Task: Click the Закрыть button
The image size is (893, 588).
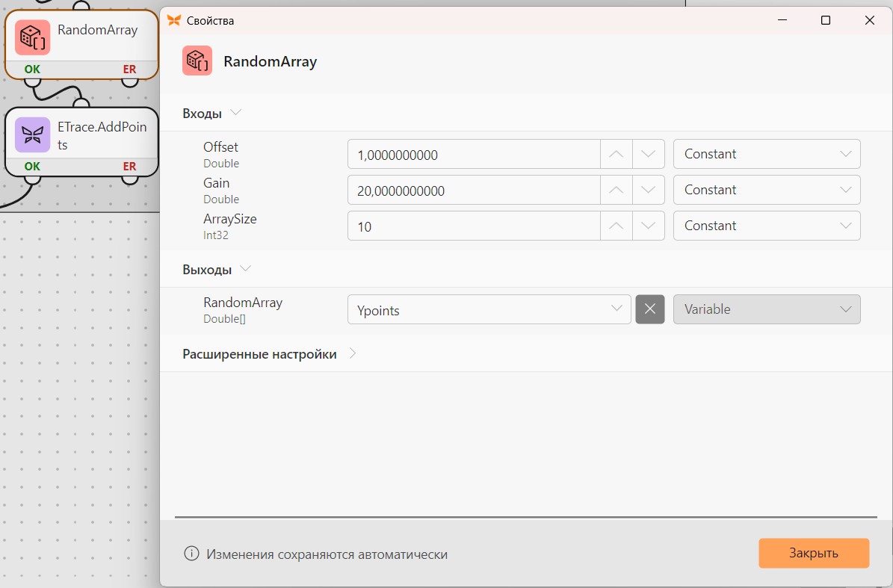Action: coord(814,554)
